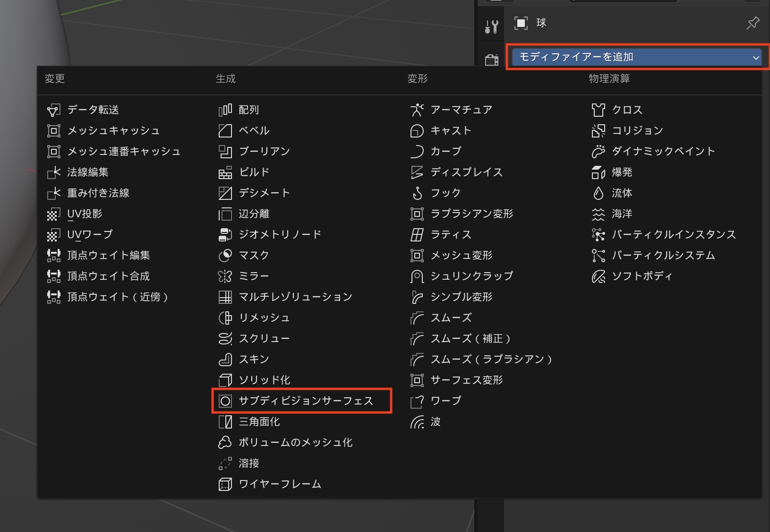Open the モディファイアーを追加 dropdown

[x=636, y=57]
